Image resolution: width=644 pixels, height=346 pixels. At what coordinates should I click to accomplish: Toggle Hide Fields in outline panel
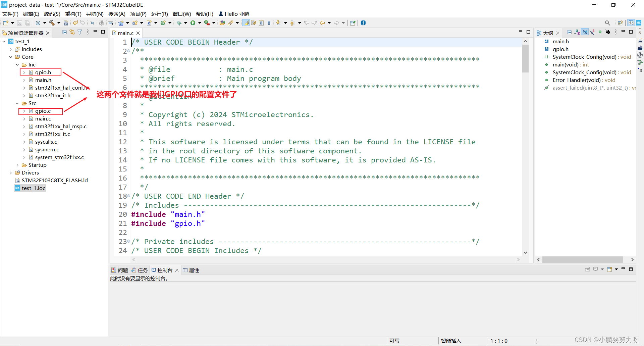585,32
